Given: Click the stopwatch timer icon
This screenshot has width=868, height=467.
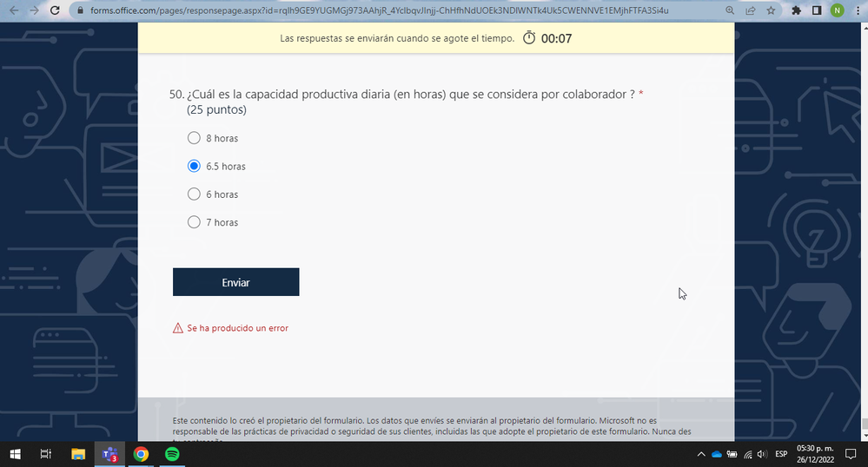Looking at the screenshot, I should click(x=529, y=37).
